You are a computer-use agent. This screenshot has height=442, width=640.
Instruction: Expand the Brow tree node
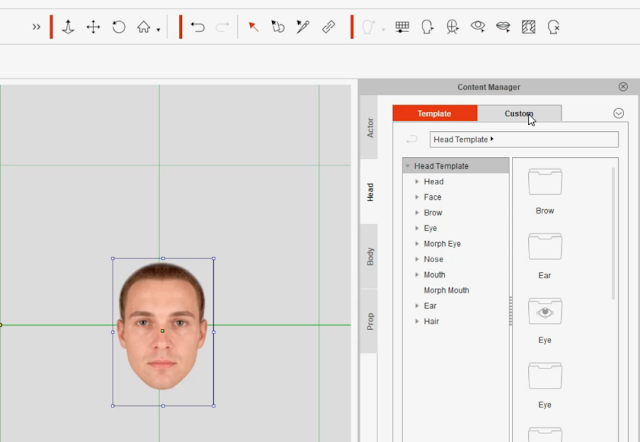point(417,213)
